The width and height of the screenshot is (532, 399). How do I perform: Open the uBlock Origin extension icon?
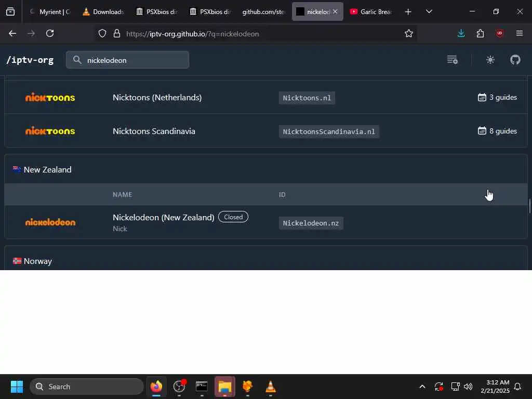[499, 34]
